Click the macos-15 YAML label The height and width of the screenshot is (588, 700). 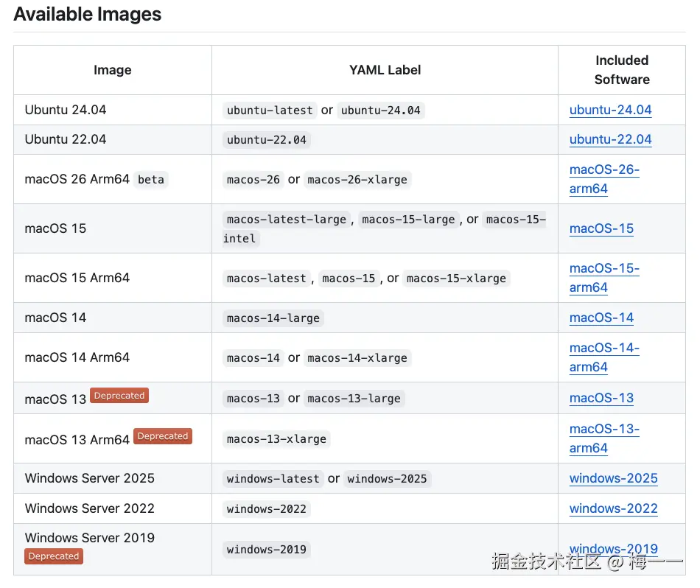pyautogui.click(x=349, y=278)
